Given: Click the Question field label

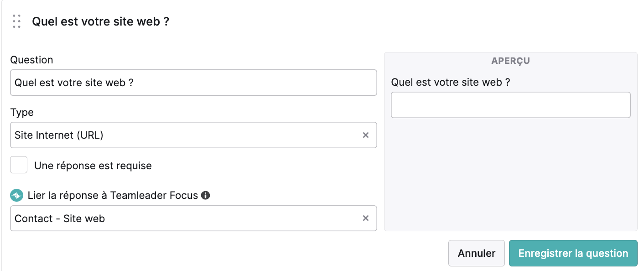Looking at the screenshot, I should (x=32, y=60).
